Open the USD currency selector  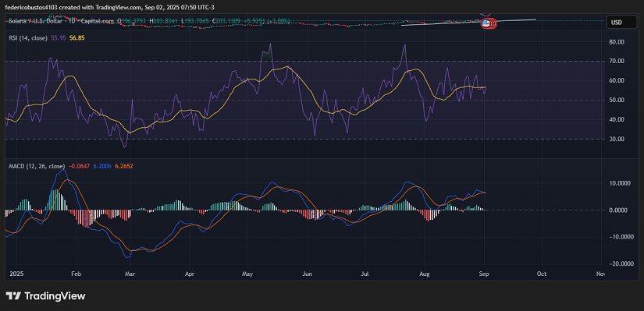(621, 23)
